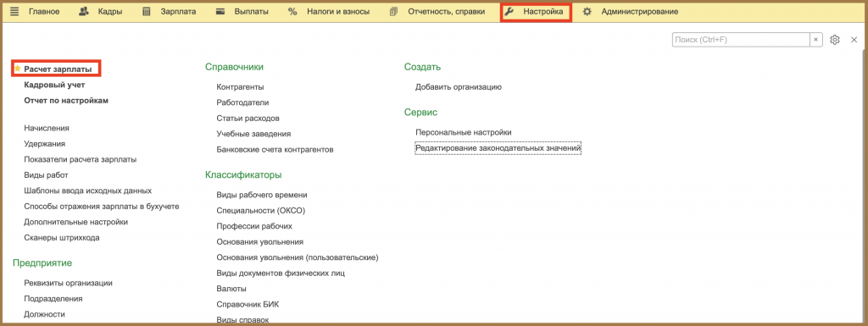
Task: Open Виды документов физических лиц
Action: 281,273
